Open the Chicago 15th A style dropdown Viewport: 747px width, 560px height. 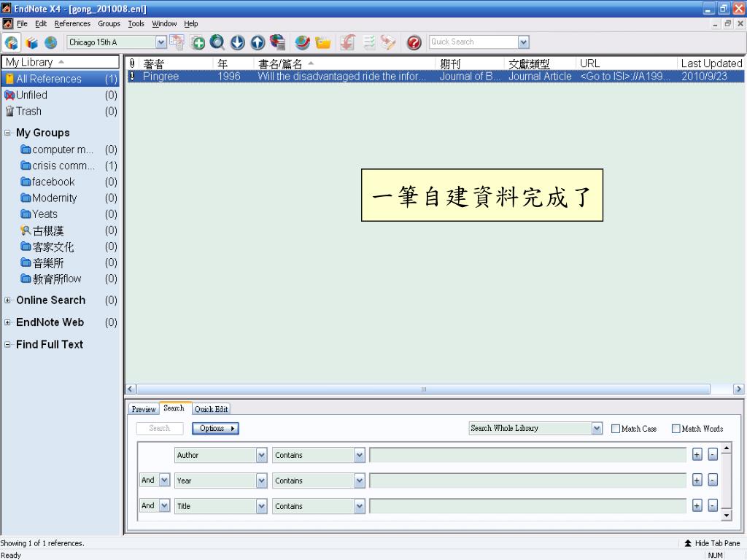pyautogui.click(x=161, y=42)
